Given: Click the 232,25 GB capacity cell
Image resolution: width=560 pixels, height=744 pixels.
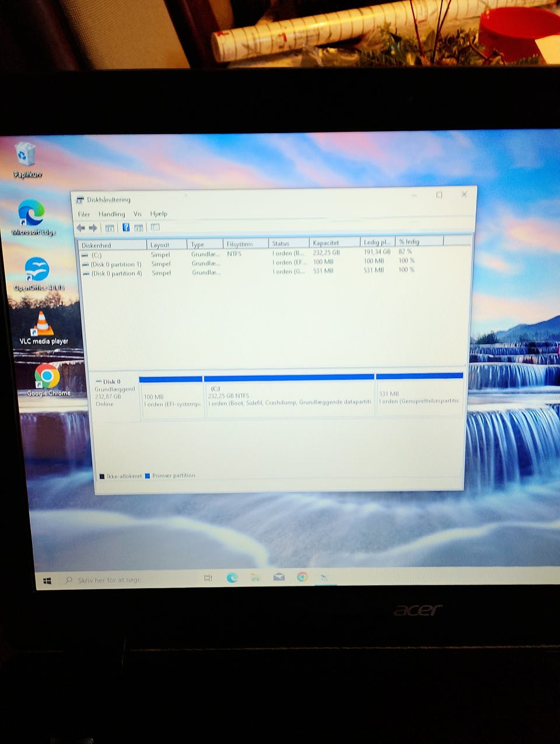Looking at the screenshot, I should pos(326,253).
